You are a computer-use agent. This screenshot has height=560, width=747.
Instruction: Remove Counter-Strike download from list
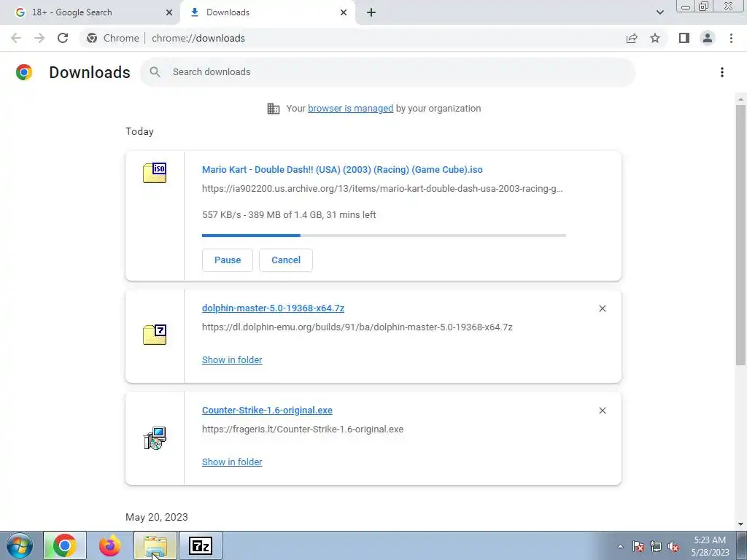coord(602,411)
